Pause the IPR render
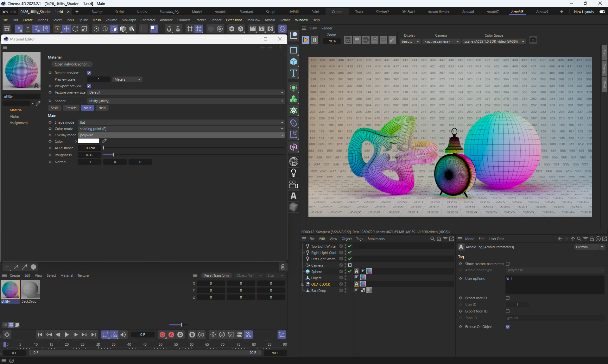This screenshot has width=608, height=364. pos(314,40)
